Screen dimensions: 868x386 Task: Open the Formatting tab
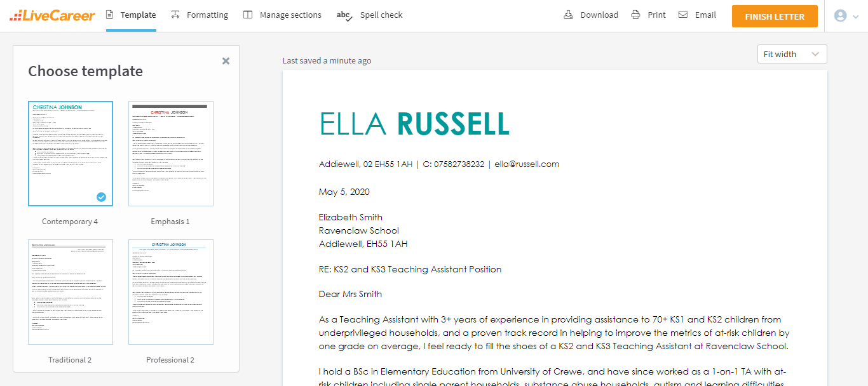[x=207, y=15]
